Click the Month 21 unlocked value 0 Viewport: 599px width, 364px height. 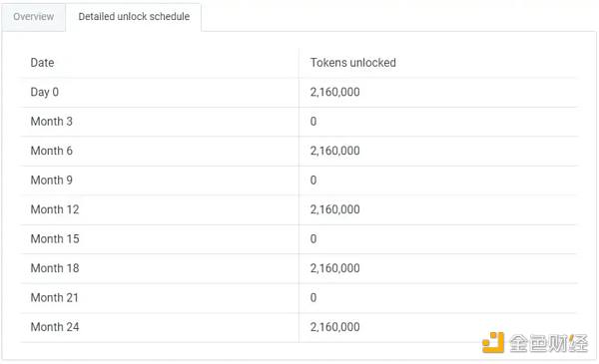tap(313, 297)
